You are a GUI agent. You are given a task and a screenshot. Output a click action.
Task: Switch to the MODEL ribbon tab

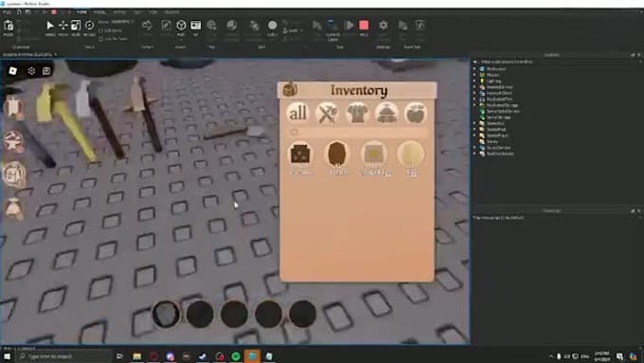[99, 12]
